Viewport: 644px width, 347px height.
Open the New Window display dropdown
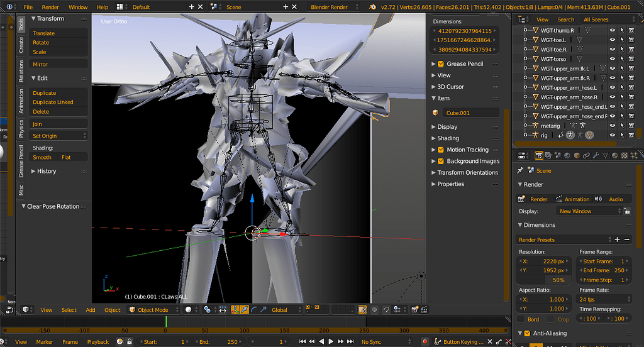pyautogui.click(x=590, y=211)
